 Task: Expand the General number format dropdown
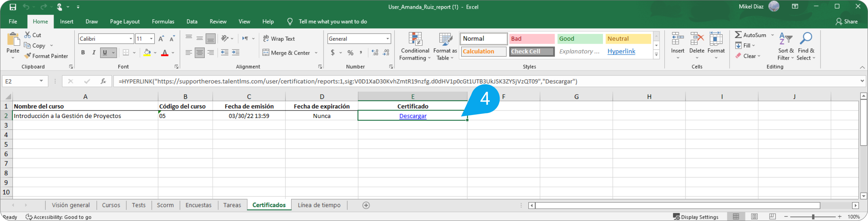pyautogui.click(x=387, y=39)
